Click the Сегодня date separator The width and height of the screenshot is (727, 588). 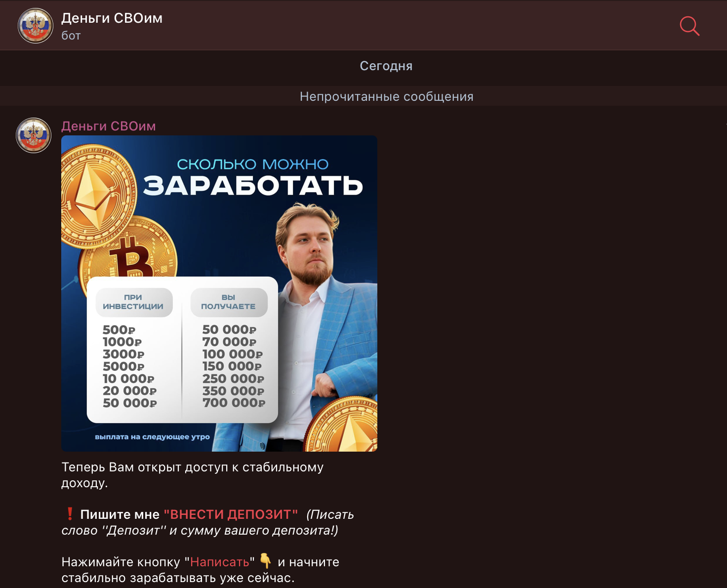387,65
